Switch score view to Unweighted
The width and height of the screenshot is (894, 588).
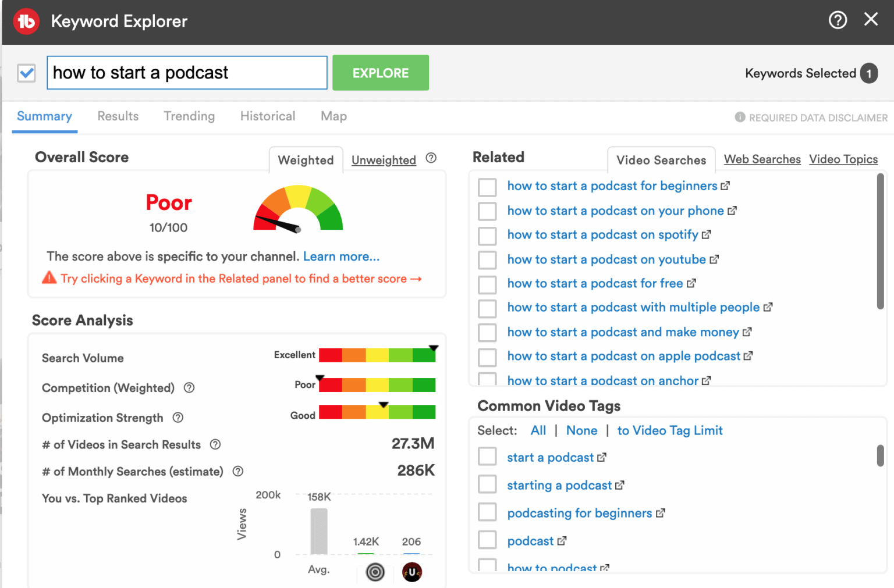tap(384, 159)
